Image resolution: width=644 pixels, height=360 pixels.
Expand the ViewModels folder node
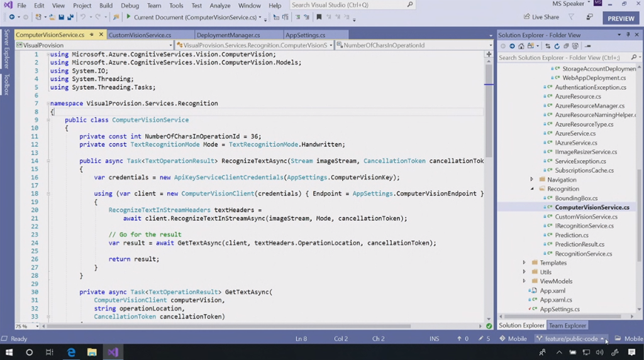pyautogui.click(x=525, y=281)
